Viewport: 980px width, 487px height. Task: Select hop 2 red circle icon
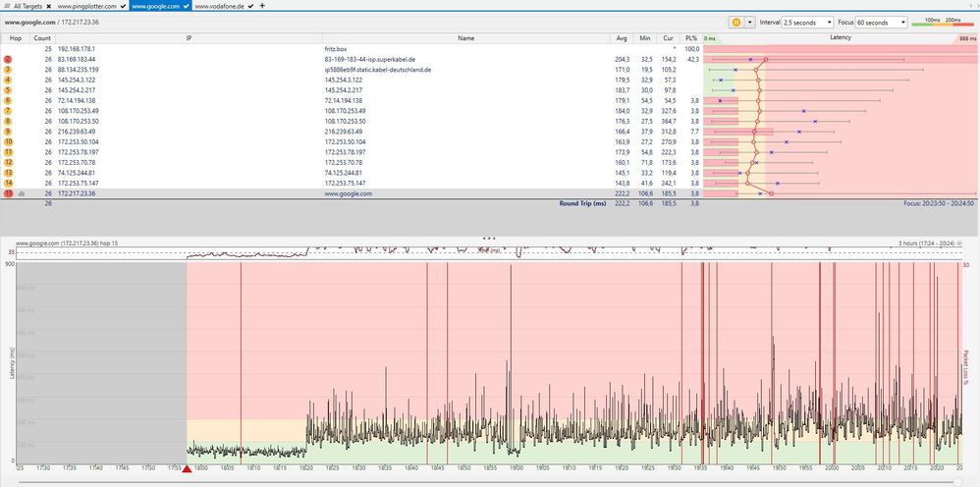tap(8, 59)
